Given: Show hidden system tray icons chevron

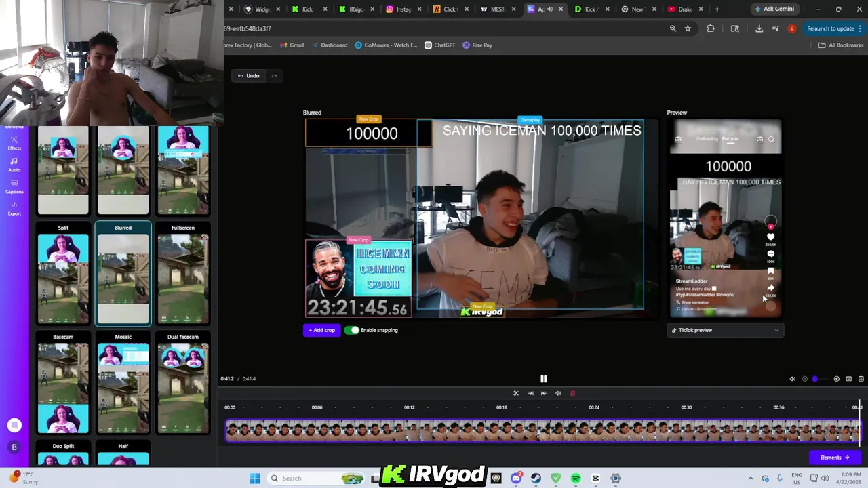Looking at the screenshot, I should pyautogui.click(x=751, y=479).
